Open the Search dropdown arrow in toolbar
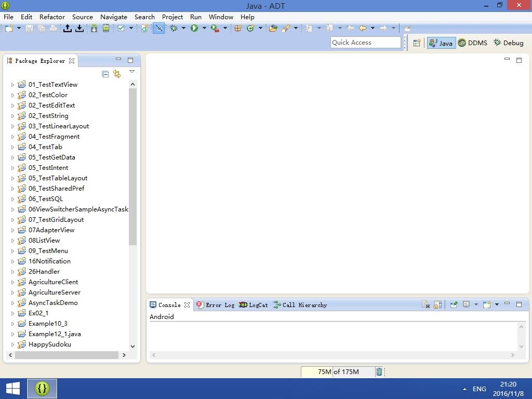The image size is (532, 399). pos(296,28)
